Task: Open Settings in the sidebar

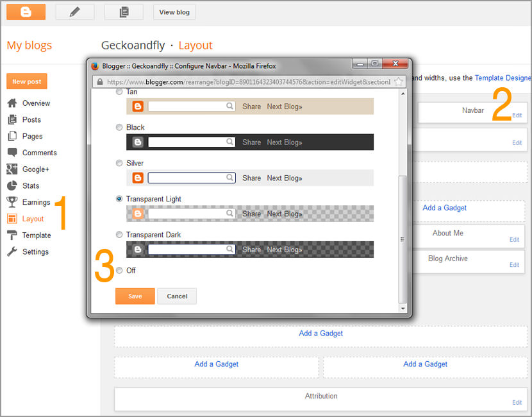Action: click(x=35, y=252)
